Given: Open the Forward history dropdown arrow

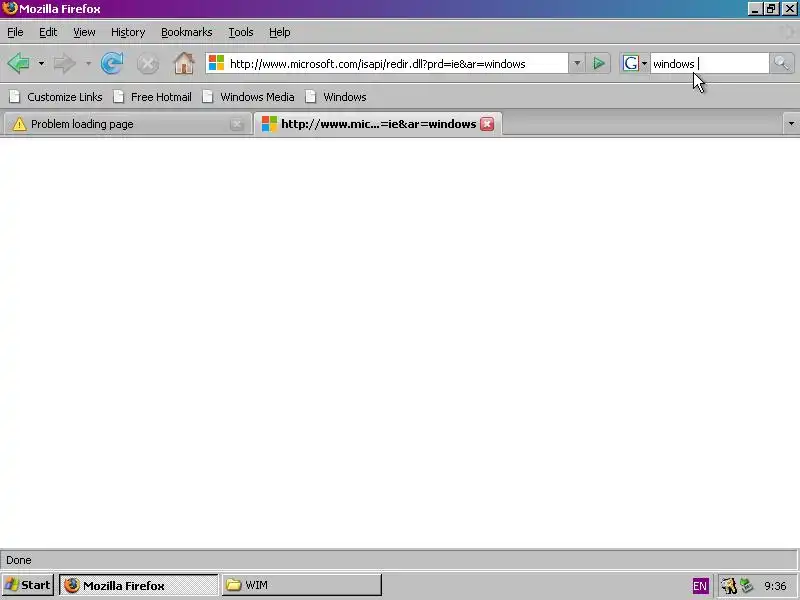Looking at the screenshot, I should tap(88, 64).
